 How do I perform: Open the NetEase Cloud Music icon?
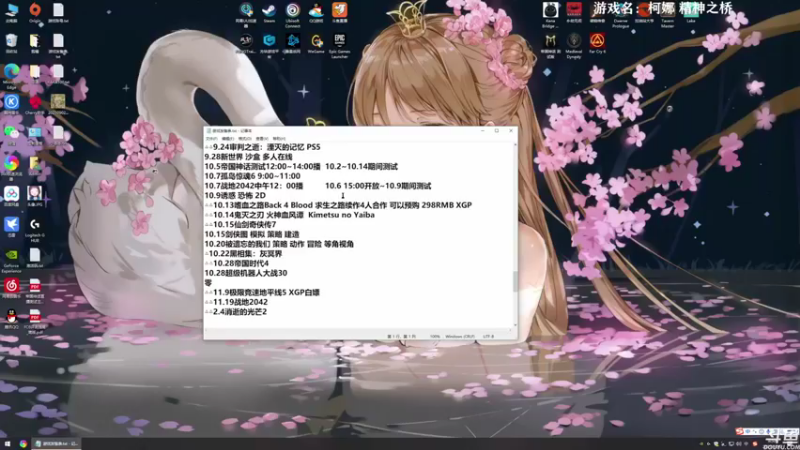coord(11,288)
